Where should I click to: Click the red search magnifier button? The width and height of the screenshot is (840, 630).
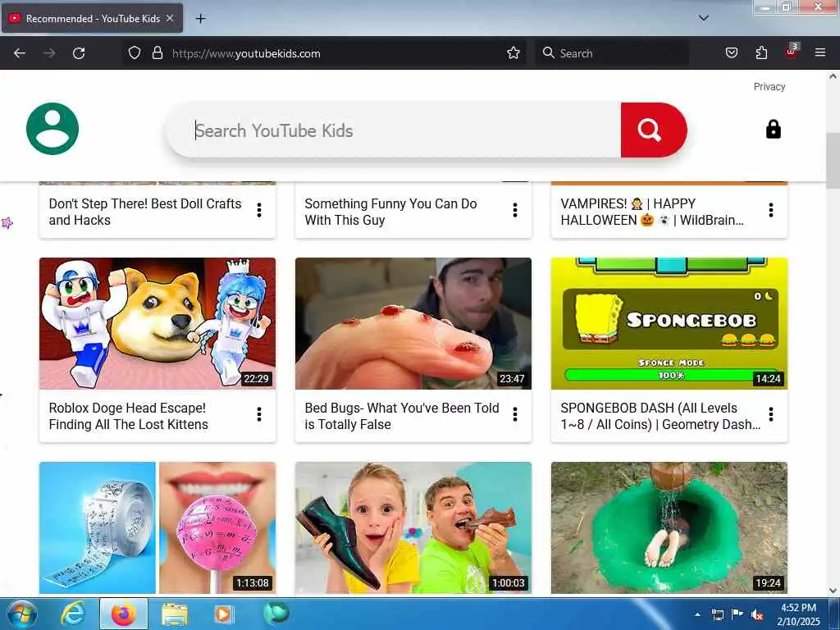coord(653,130)
